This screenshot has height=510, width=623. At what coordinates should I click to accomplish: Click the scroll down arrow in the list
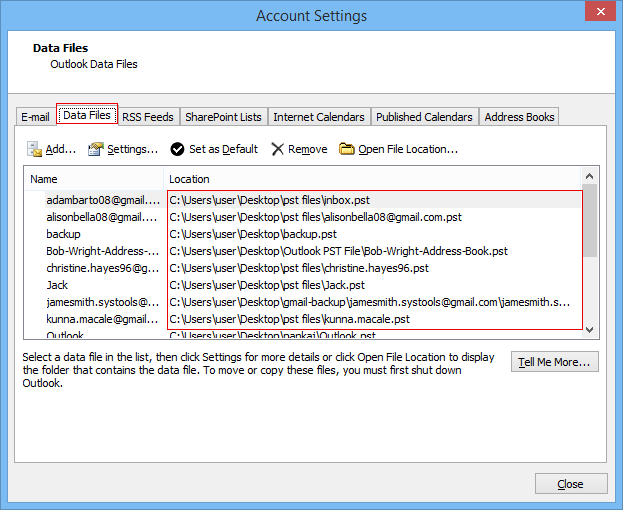click(590, 330)
